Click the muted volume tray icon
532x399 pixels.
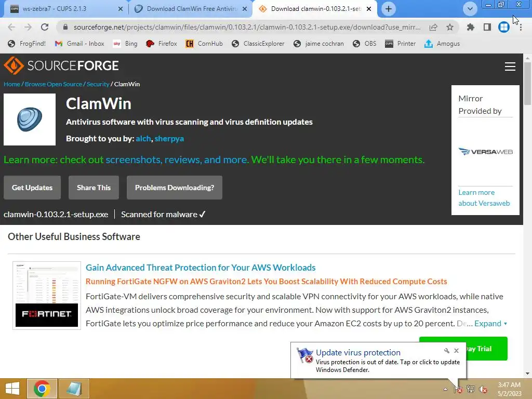pyautogui.click(x=483, y=389)
